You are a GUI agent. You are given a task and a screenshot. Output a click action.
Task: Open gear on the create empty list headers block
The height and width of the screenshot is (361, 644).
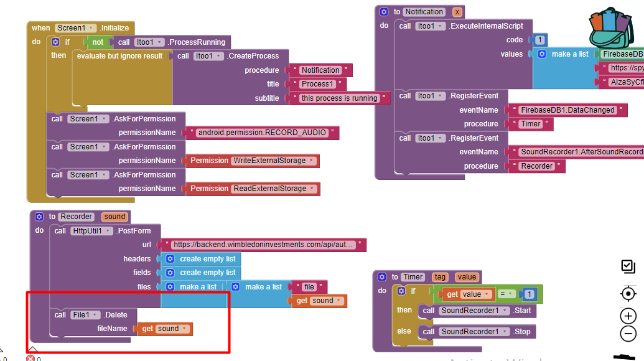170,259
